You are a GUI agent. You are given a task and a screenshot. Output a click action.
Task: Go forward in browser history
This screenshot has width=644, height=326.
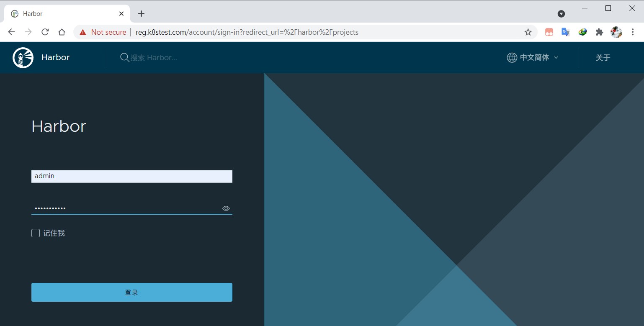[x=28, y=32]
